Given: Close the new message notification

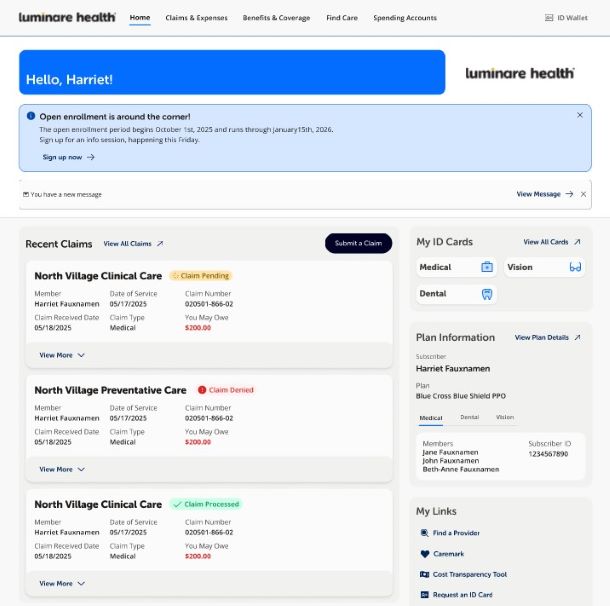Looking at the screenshot, I should (x=584, y=194).
